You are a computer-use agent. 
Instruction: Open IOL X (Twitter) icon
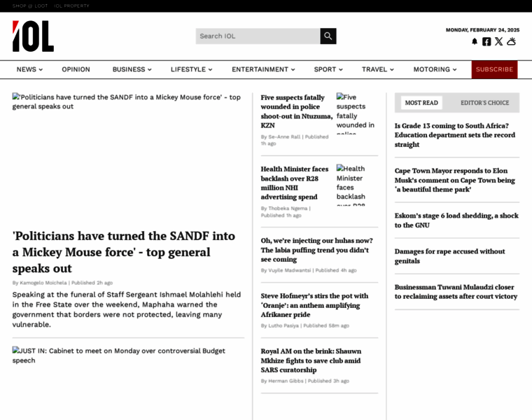coord(498,41)
